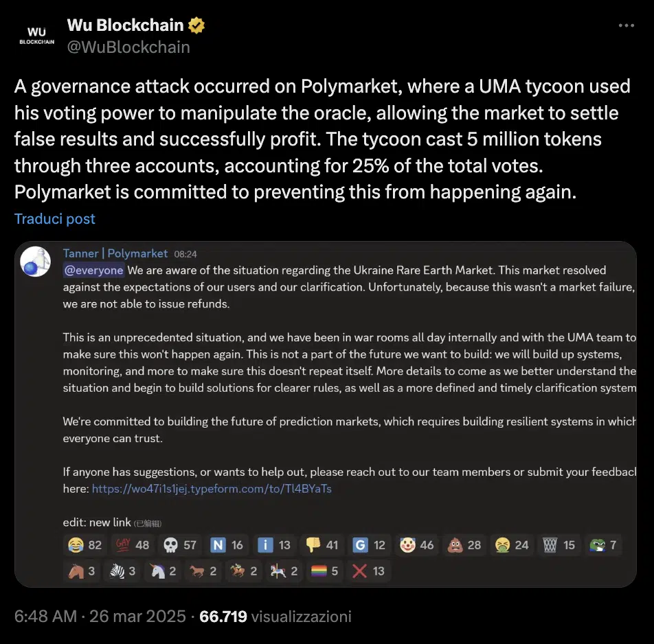
Task: Toggle the red X reaction
Action: click(x=369, y=571)
